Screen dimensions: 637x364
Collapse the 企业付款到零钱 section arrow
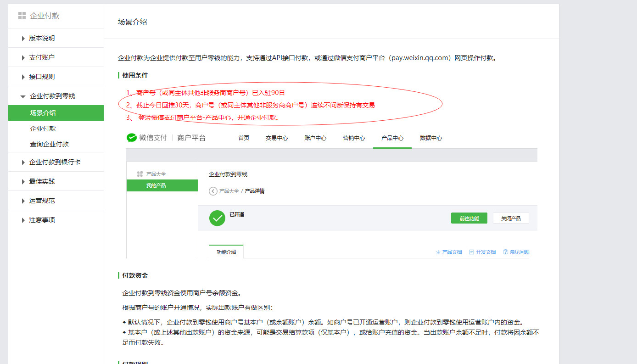coord(23,96)
